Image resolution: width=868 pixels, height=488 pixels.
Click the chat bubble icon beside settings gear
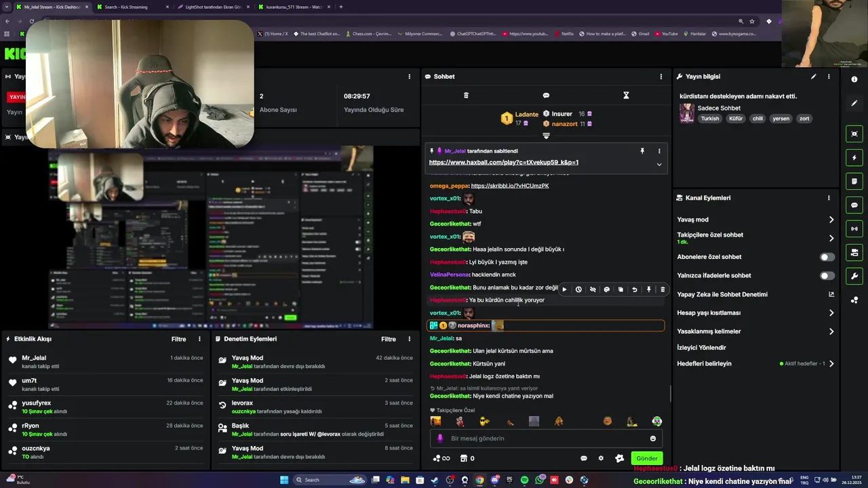[x=583, y=458]
